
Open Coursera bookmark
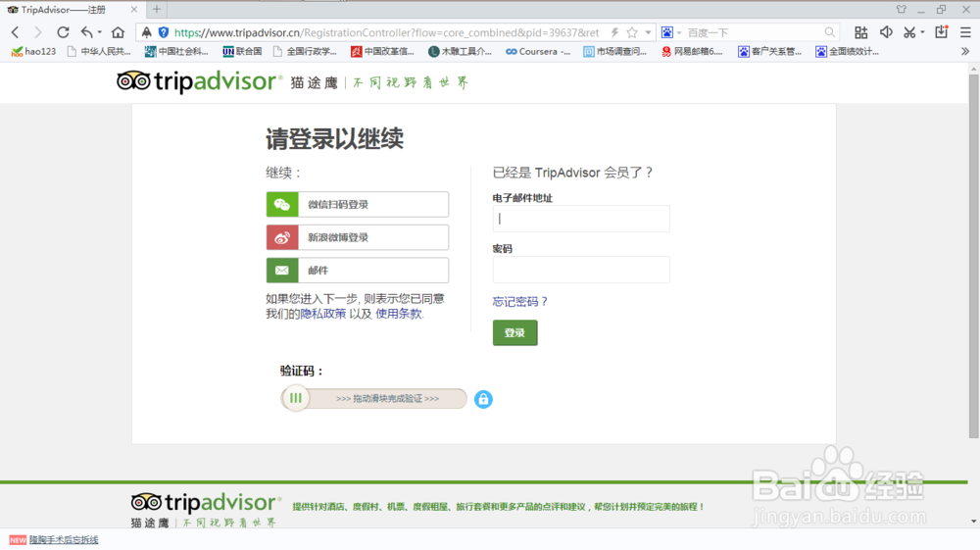coord(537,51)
